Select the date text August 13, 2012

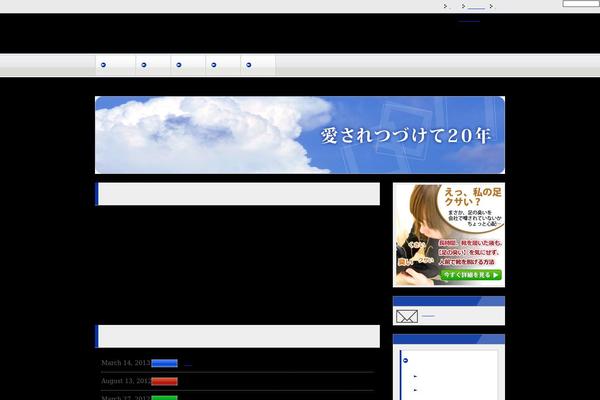[x=126, y=381]
